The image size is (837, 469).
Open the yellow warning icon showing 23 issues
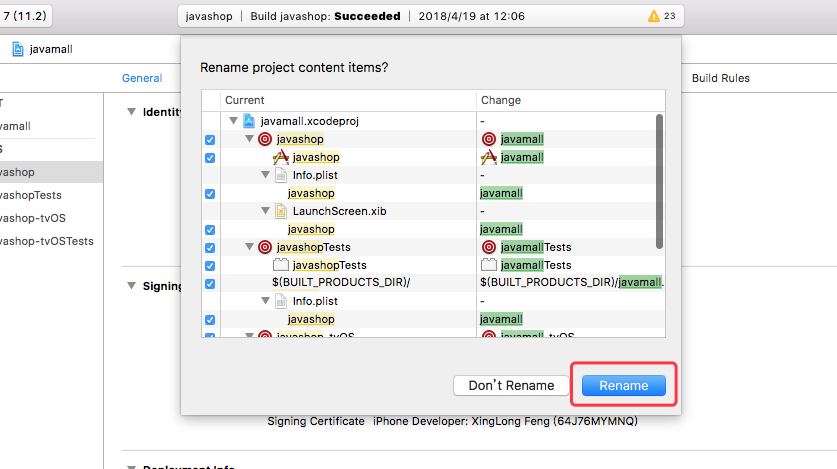click(x=654, y=17)
